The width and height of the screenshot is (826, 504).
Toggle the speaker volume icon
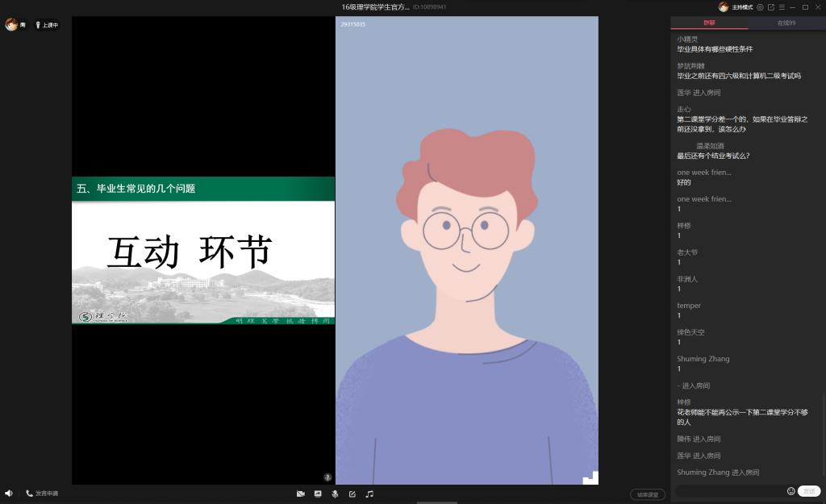tap(9, 494)
